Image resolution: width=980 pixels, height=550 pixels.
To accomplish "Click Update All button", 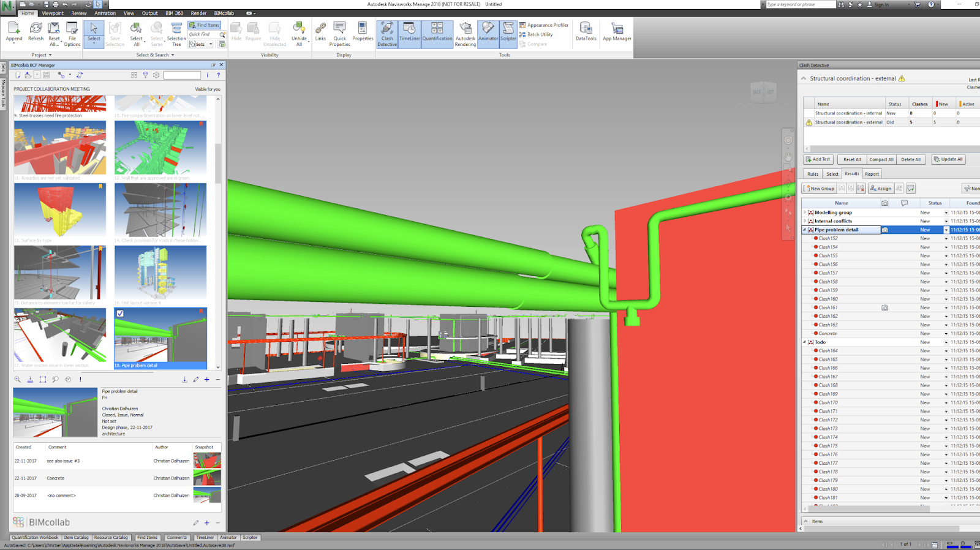I will click(x=948, y=159).
